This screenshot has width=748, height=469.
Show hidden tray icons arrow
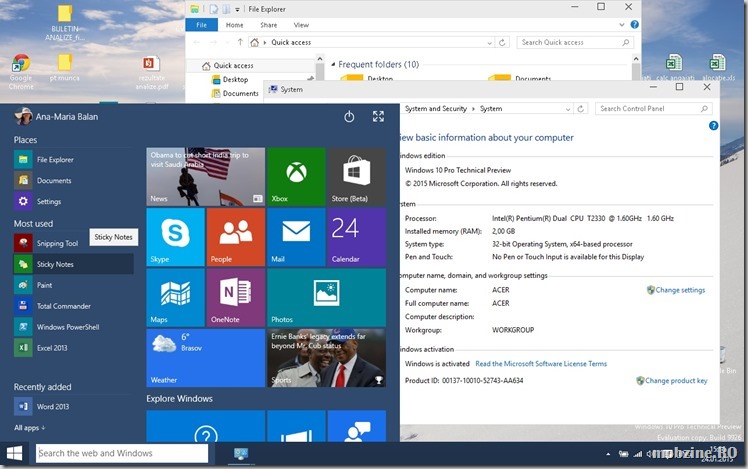(608, 454)
